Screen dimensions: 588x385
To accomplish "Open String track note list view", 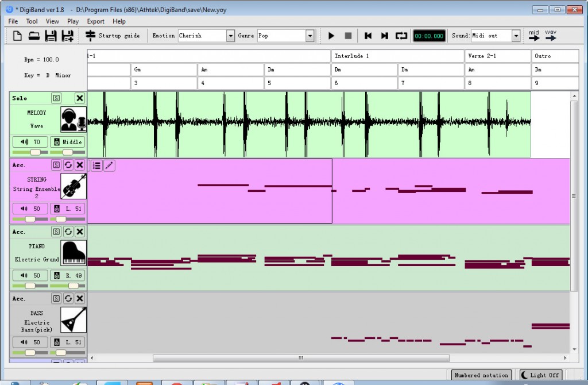I will coord(96,165).
